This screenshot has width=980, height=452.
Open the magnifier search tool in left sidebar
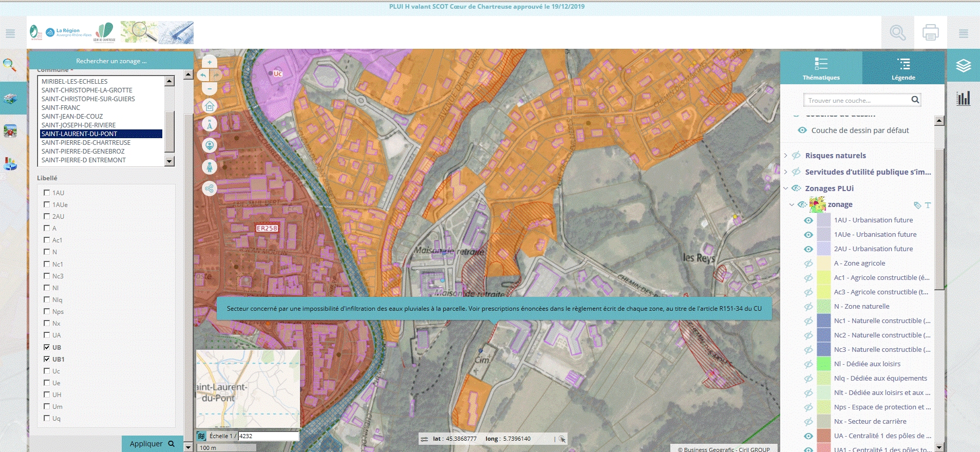[10, 65]
